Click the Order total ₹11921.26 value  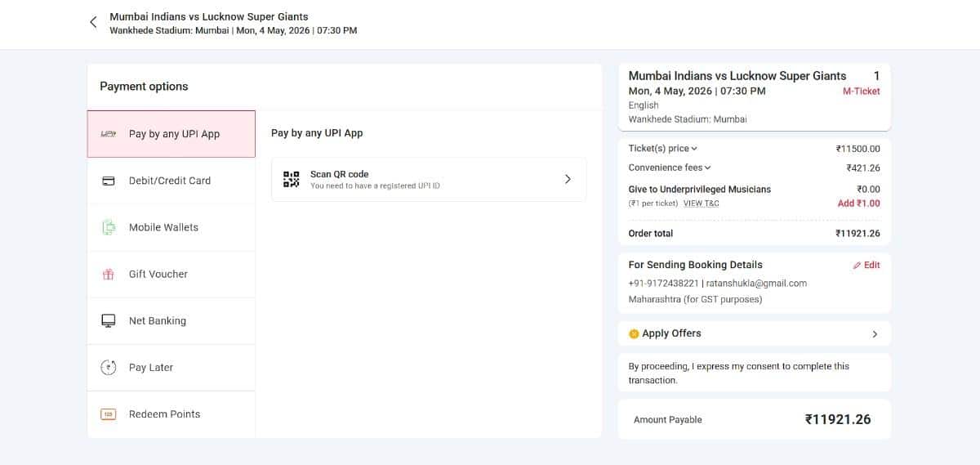(x=857, y=234)
